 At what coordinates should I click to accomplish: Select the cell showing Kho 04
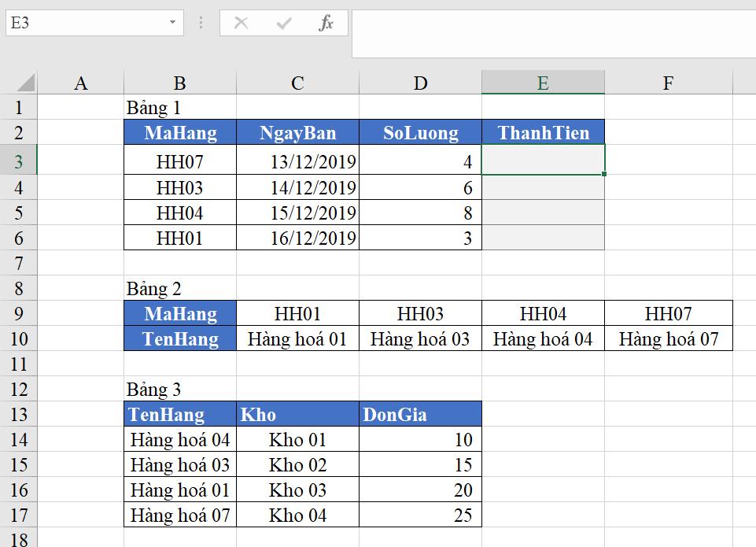coord(297,516)
